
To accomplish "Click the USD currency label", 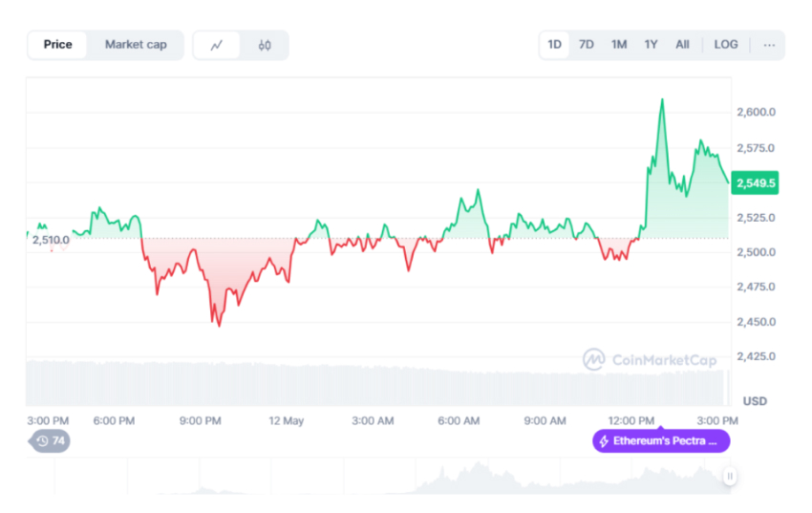I will click(x=755, y=401).
